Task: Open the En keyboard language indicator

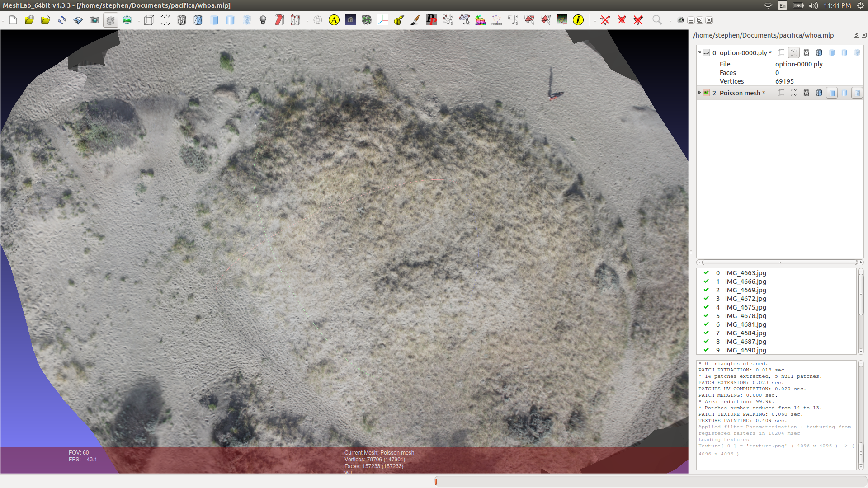Action: (x=783, y=5)
